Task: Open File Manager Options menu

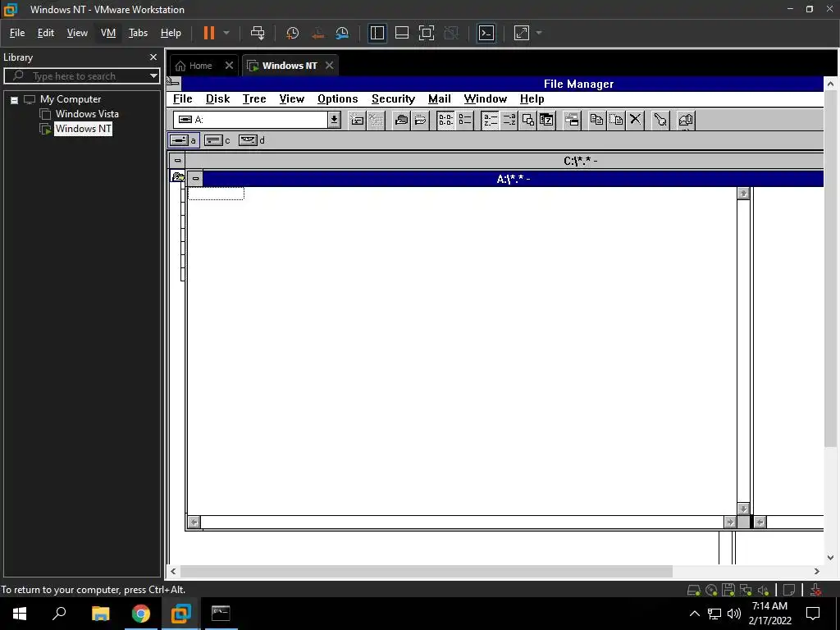Action: tap(337, 99)
